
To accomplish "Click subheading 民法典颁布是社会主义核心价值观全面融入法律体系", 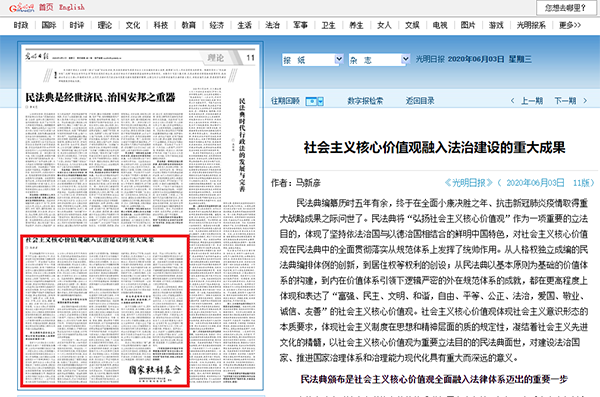I will (434, 379).
